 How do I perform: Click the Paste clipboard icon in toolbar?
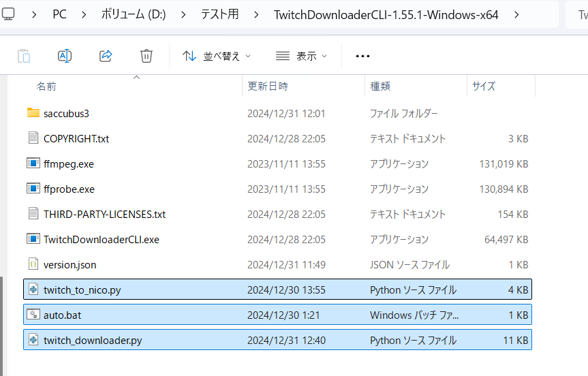pyautogui.click(x=24, y=56)
